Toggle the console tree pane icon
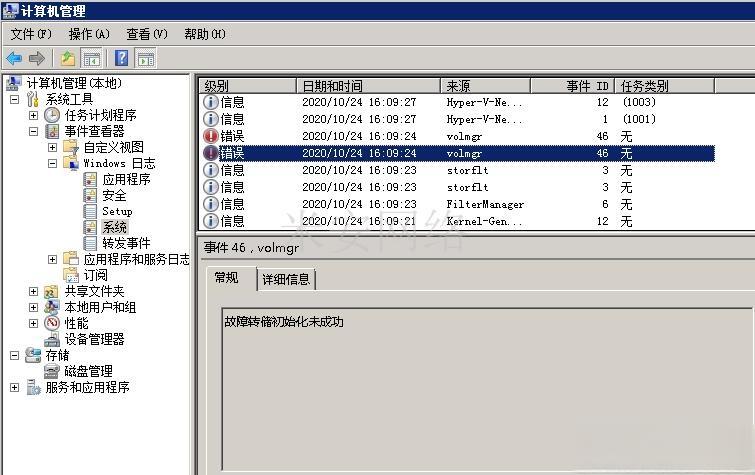This screenshot has height=475, width=755. tap(91, 59)
